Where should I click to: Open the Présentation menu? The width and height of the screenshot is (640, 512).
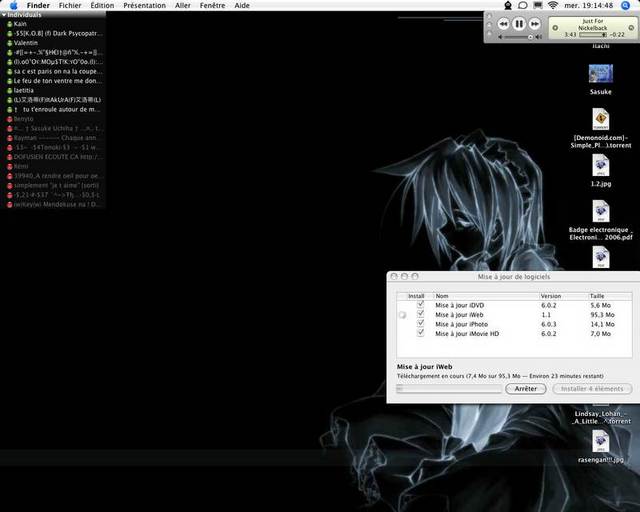[144, 5]
